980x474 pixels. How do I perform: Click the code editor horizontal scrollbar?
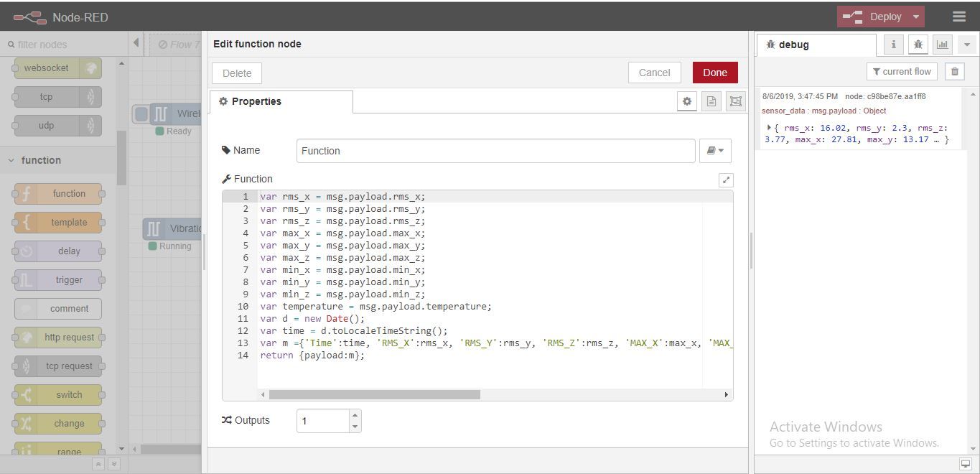374,394
